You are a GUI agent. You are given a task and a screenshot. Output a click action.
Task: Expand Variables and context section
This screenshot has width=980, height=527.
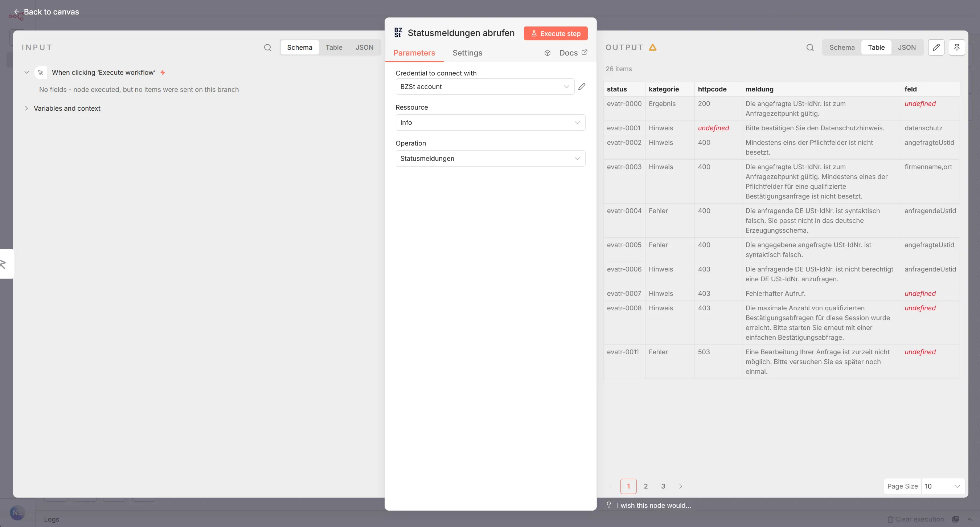67,109
